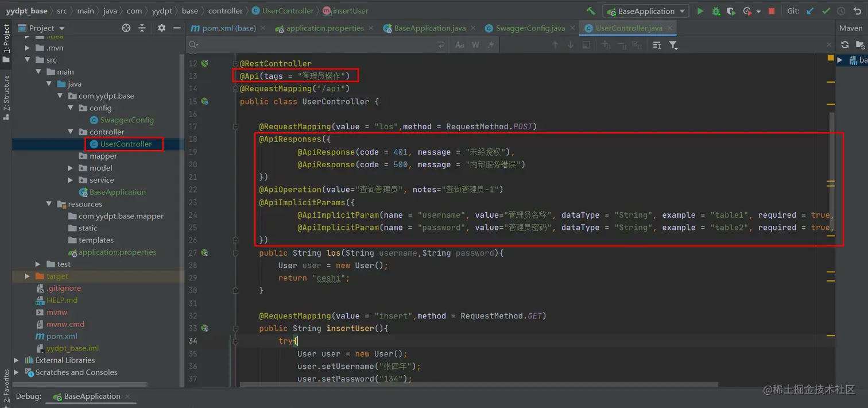Click the multiline search options icon
The height and width of the screenshot is (408, 868).
point(657,45)
